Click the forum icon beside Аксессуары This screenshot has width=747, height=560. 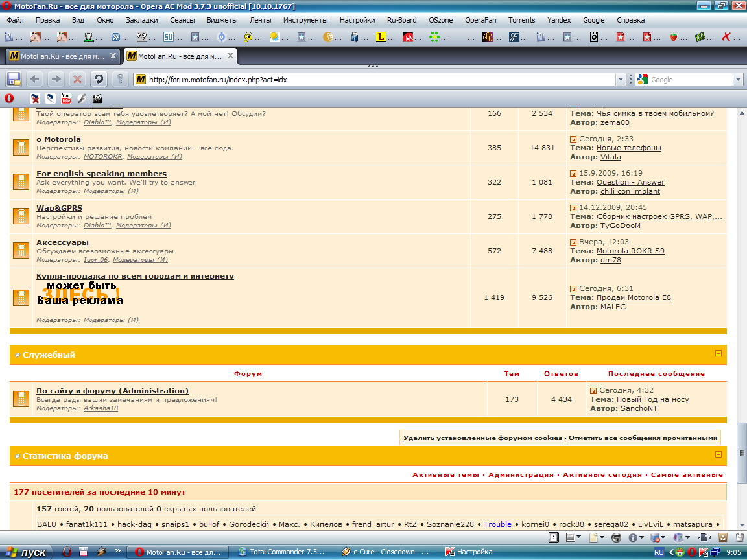coord(21,250)
